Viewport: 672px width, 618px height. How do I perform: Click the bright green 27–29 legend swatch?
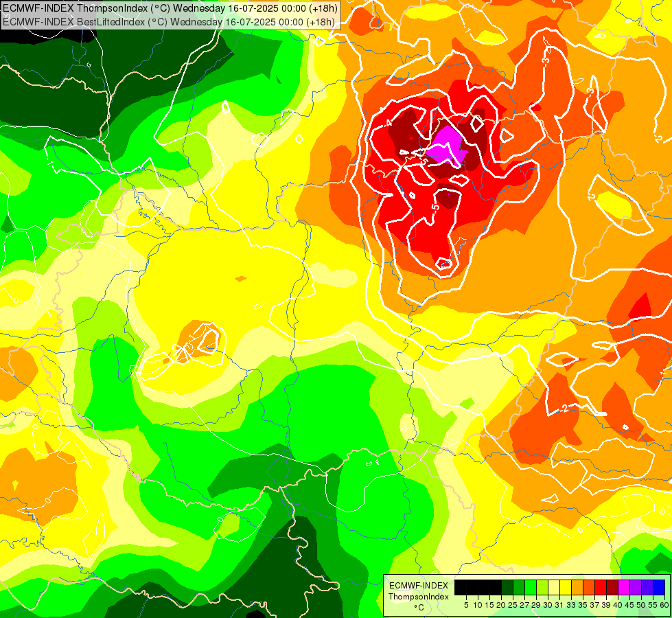[x=531, y=587]
